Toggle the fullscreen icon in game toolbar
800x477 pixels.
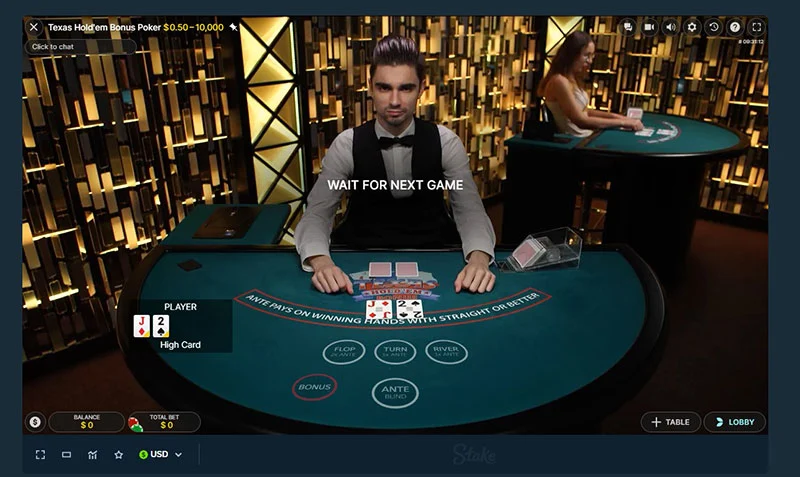pyautogui.click(x=757, y=27)
